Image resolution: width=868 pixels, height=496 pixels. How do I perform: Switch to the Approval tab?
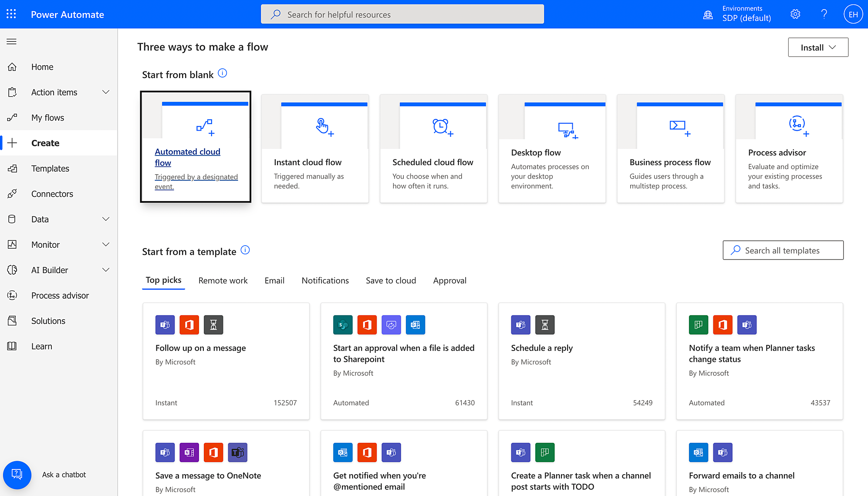[x=449, y=280]
